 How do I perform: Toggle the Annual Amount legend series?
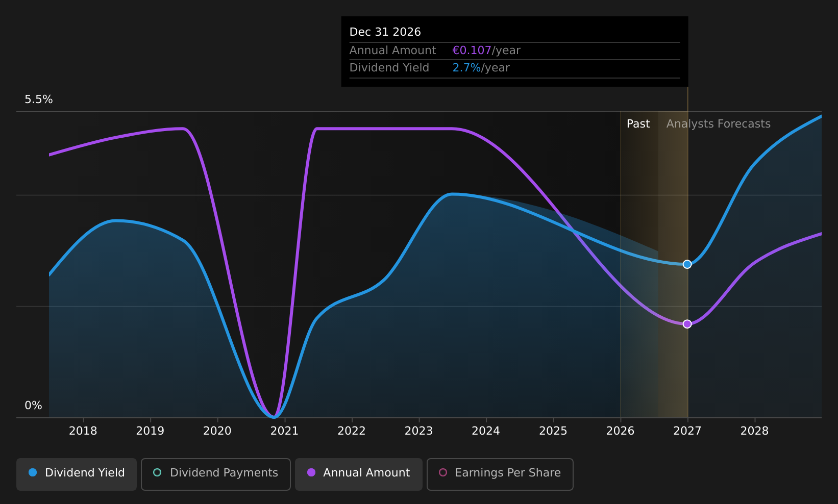tap(359, 474)
